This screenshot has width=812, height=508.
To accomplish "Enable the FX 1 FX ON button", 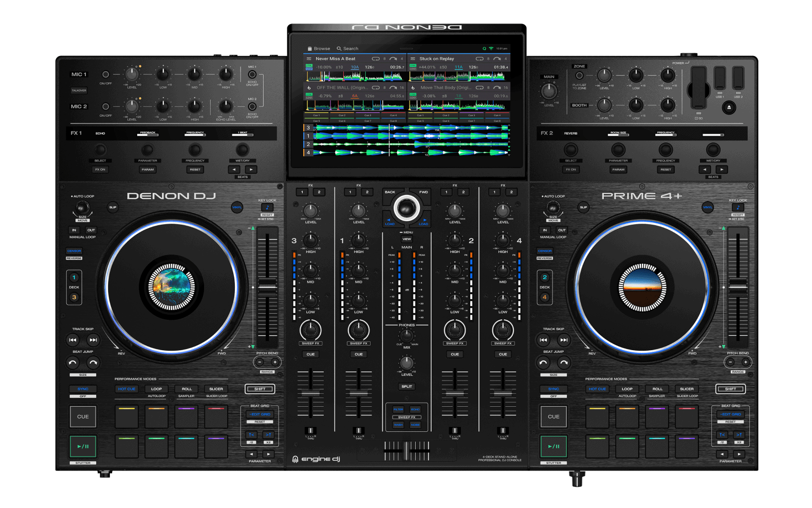I will point(100,169).
